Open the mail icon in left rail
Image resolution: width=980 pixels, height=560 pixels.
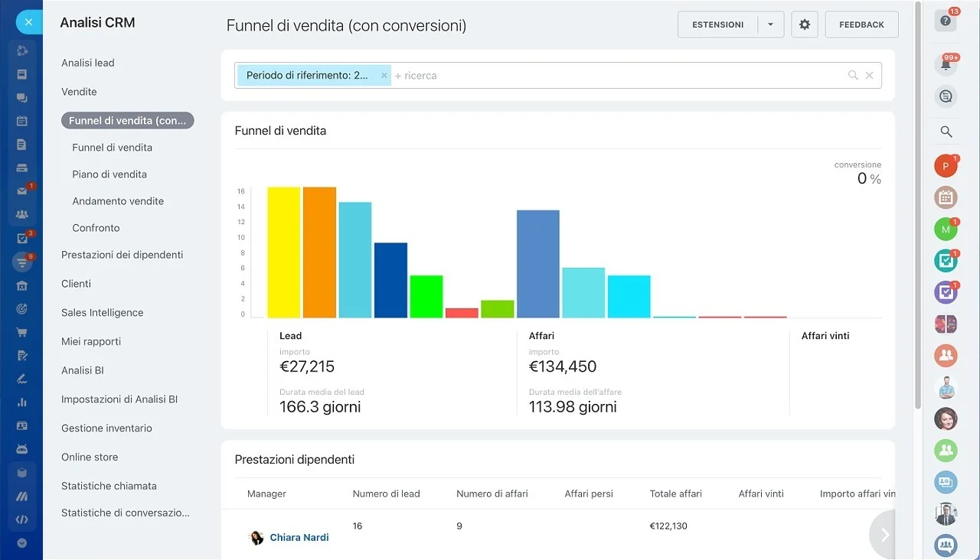[21, 191]
